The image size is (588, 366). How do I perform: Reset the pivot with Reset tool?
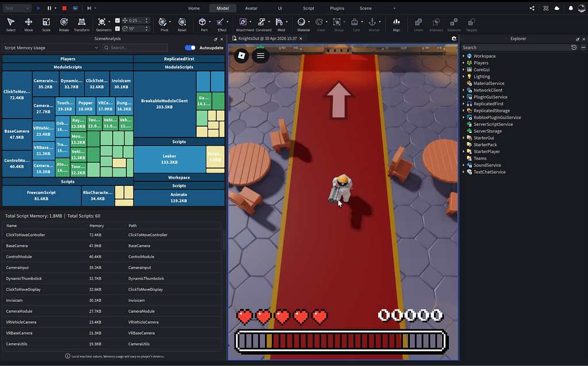tap(182, 24)
